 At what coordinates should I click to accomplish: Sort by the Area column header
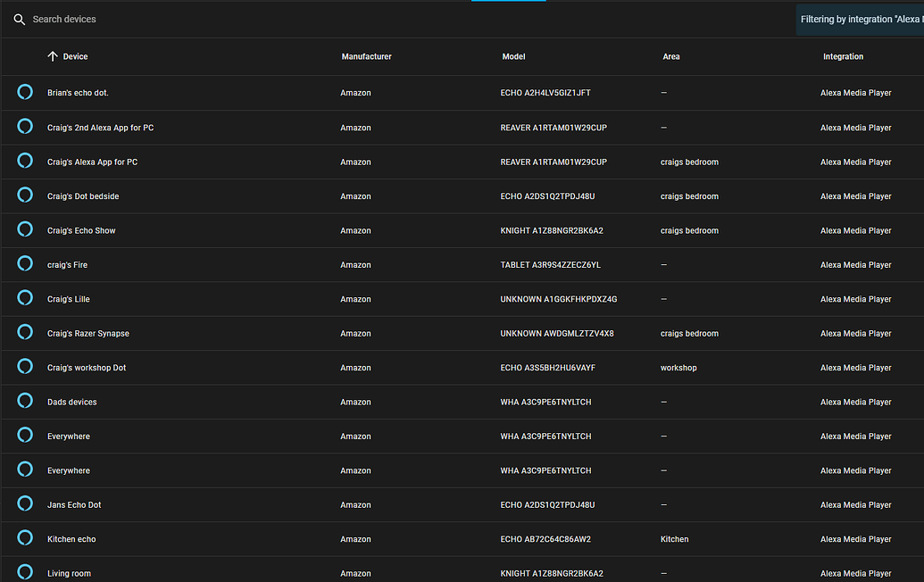[670, 56]
